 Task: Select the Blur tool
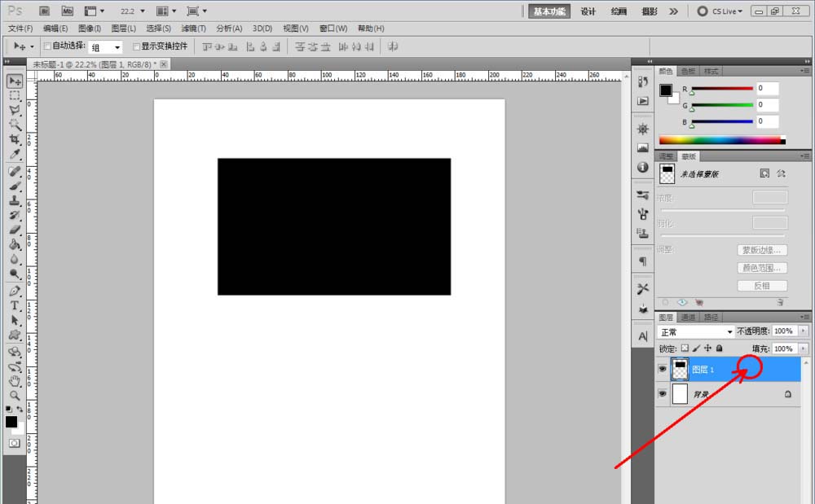coord(15,258)
